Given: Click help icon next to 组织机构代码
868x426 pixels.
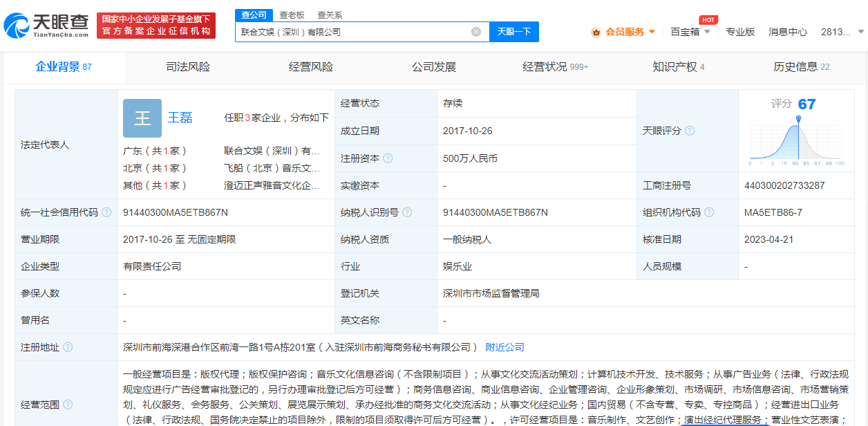Looking at the screenshot, I should (709, 212).
